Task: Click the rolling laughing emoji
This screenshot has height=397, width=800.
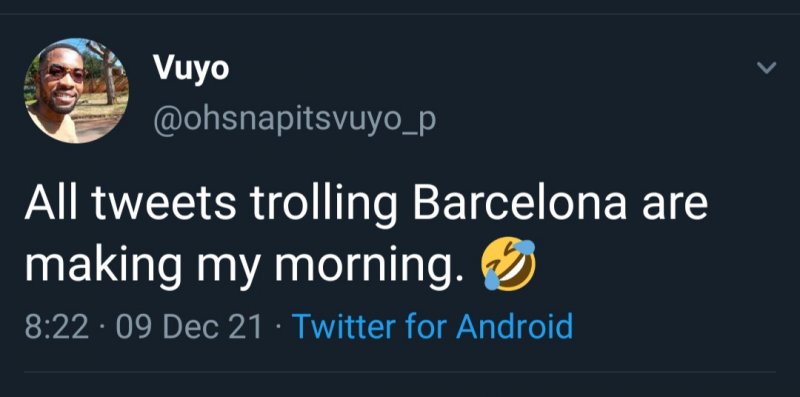Action: pos(508,264)
